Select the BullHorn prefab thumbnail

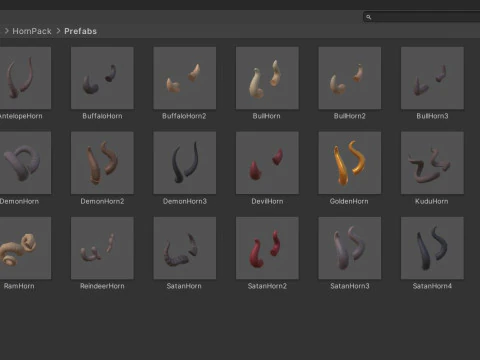[267, 78]
